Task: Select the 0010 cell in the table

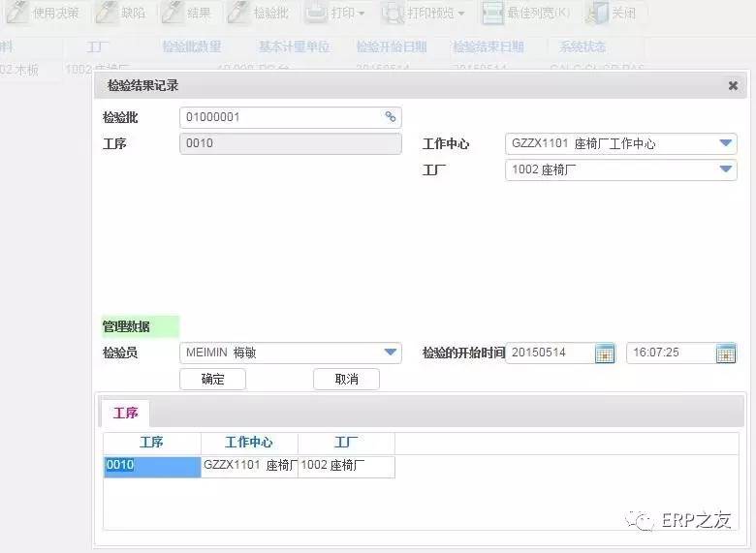Action: [x=152, y=466]
